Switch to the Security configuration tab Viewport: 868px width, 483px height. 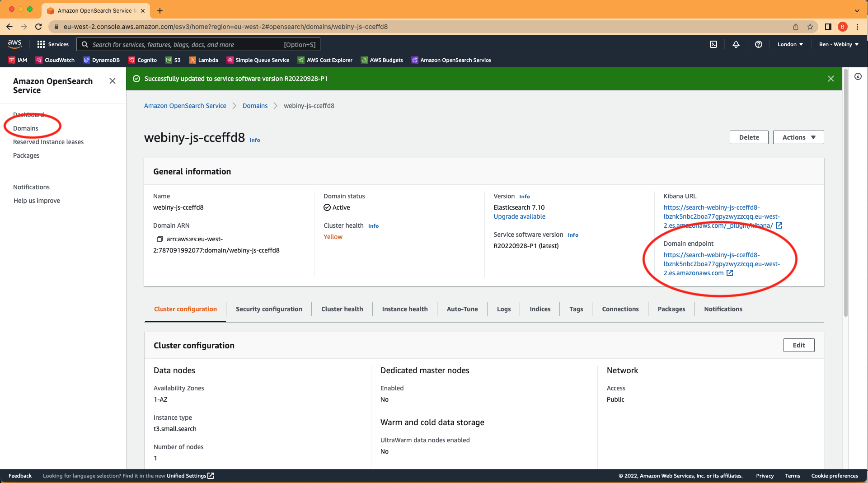click(269, 309)
